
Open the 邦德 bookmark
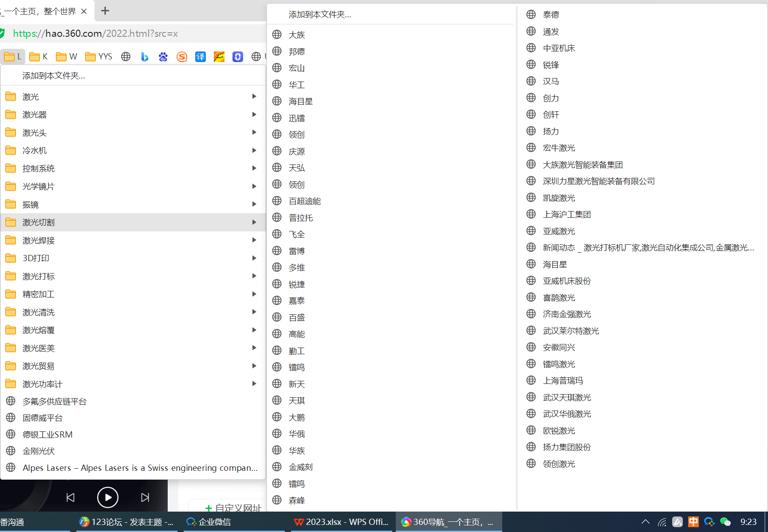[x=390, y=51]
